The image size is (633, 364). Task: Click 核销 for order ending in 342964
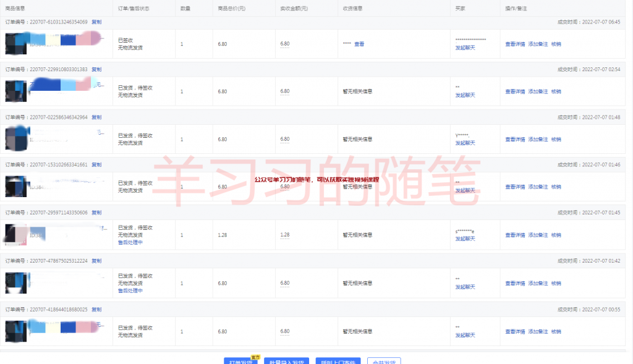[x=556, y=139]
